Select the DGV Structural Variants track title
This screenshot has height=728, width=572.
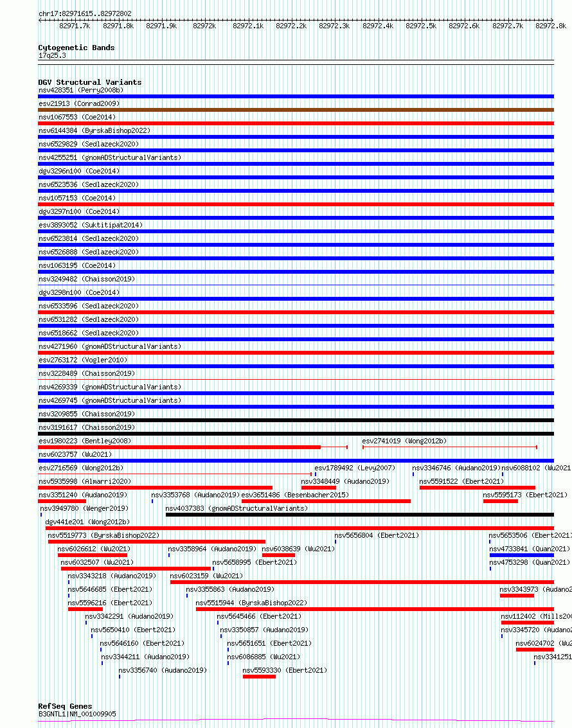click(90, 82)
